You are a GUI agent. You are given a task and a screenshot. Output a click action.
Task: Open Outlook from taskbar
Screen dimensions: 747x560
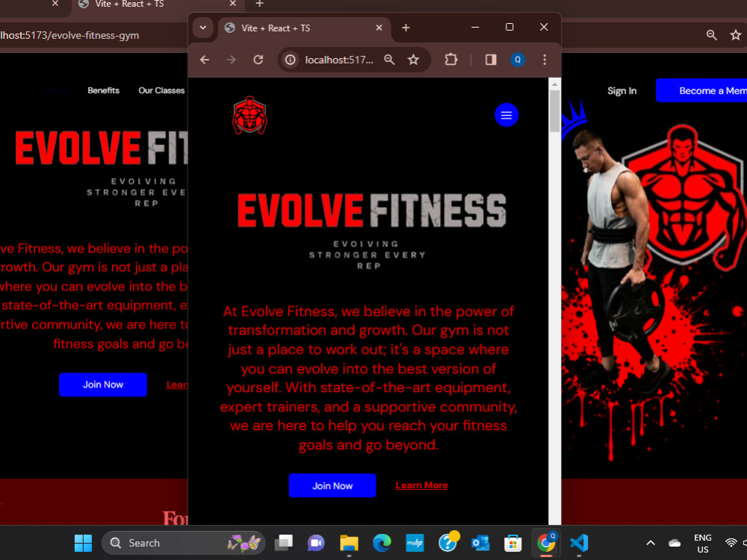click(480, 543)
